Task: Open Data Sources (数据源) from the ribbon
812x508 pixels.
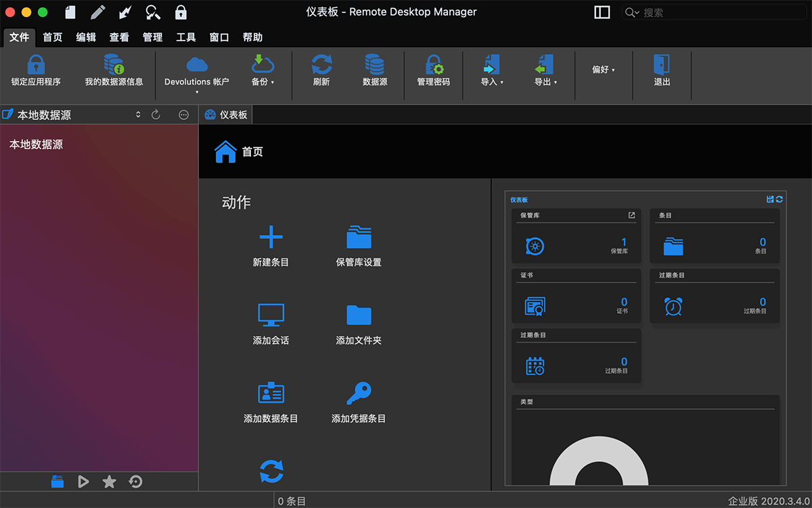Action: [x=375, y=70]
